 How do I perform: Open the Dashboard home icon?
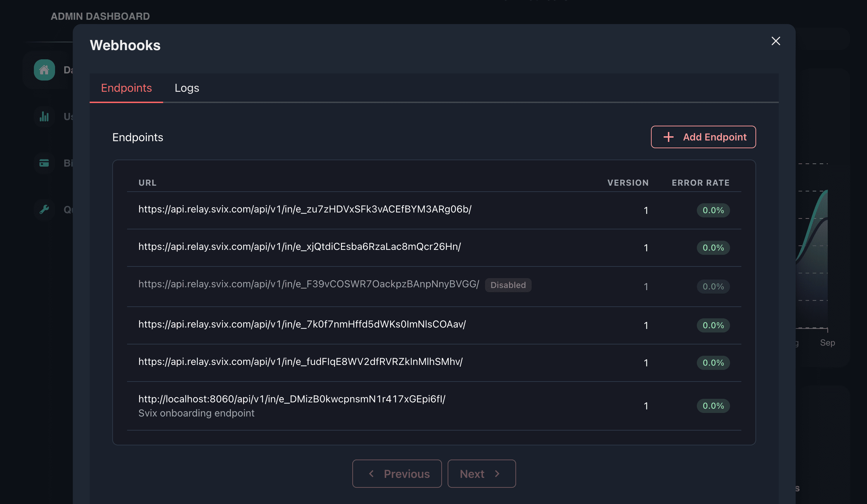pos(44,70)
